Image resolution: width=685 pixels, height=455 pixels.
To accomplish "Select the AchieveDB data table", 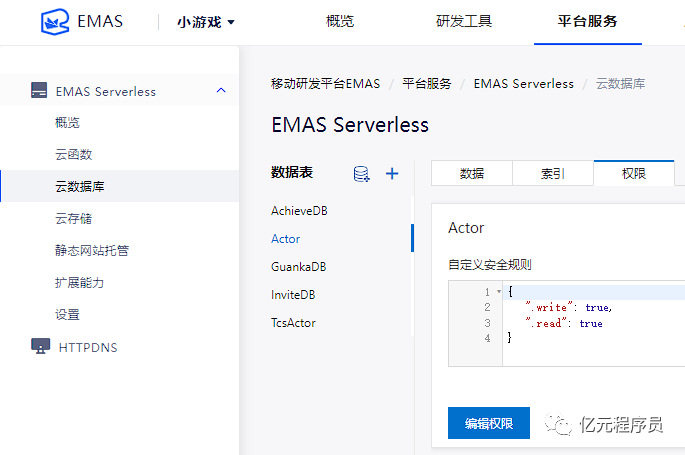I will [299, 211].
